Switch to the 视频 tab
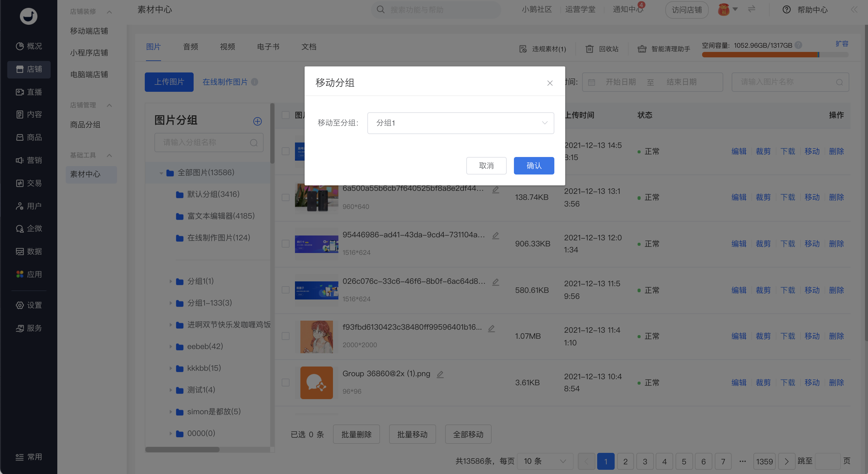Screen dimensions: 868x474 tap(227, 47)
